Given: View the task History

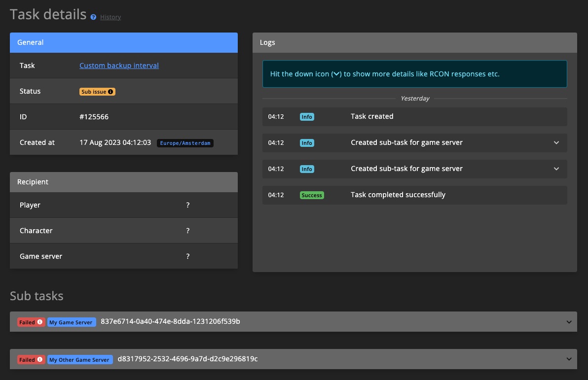Looking at the screenshot, I should point(110,17).
